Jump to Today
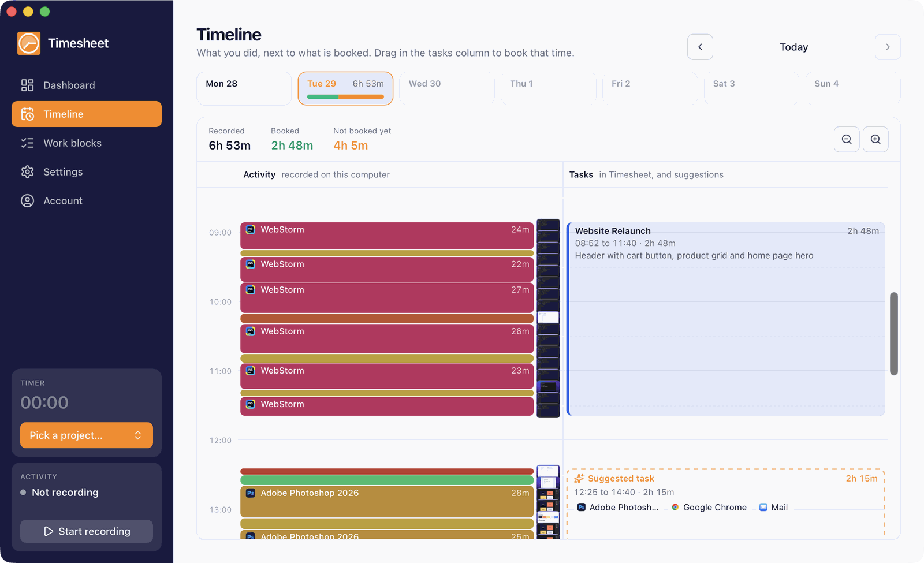Viewport: 924px width, 563px height. pyautogui.click(x=793, y=47)
